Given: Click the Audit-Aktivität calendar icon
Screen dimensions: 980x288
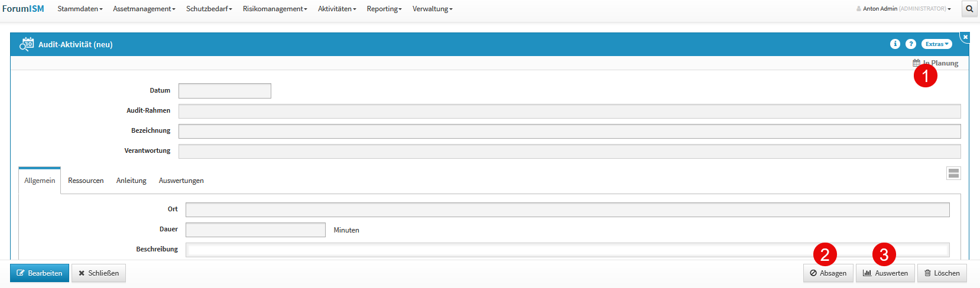Looking at the screenshot, I should click(x=27, y=44).
